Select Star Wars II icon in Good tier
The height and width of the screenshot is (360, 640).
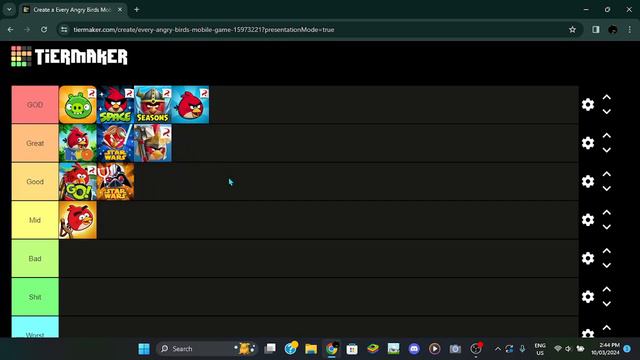116,181
